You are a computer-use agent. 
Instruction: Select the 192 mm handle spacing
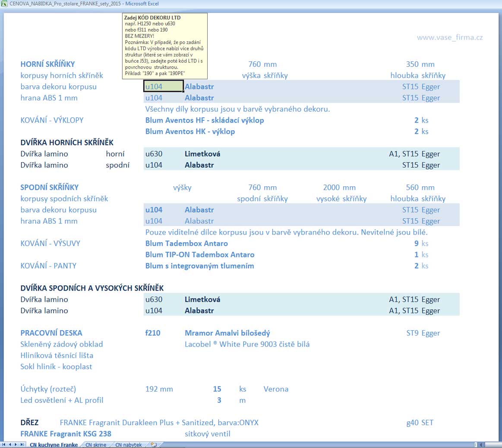point(159,389)
